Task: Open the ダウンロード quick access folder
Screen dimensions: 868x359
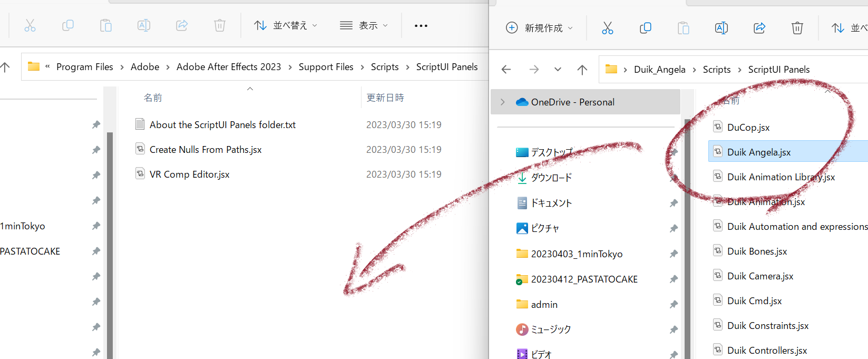Action: click(551, 178)
